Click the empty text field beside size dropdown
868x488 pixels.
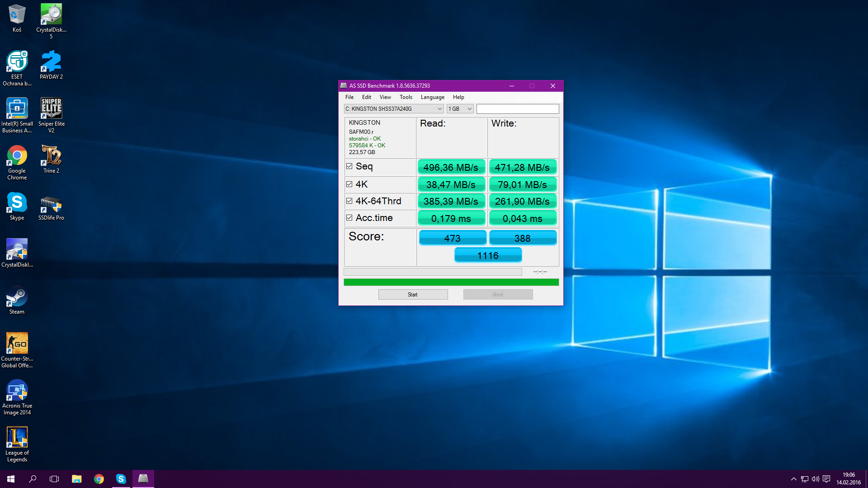518,109
